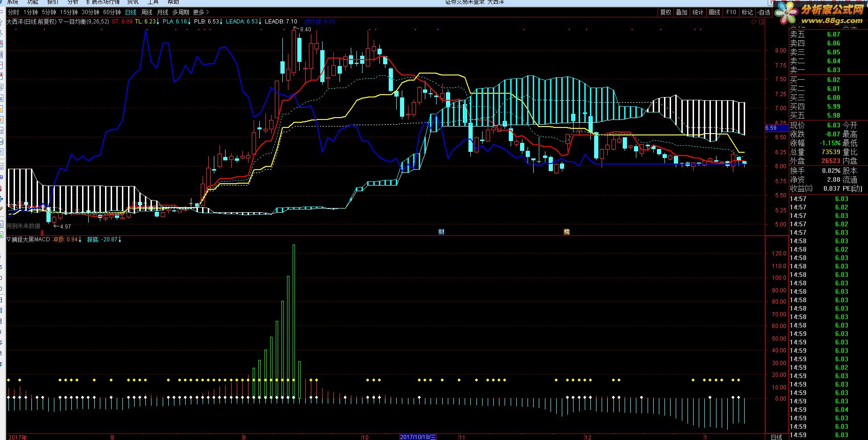This screenshot has height=440, width=868.
Task: Click the 8.40 high price label
Action: click(305, 30)
